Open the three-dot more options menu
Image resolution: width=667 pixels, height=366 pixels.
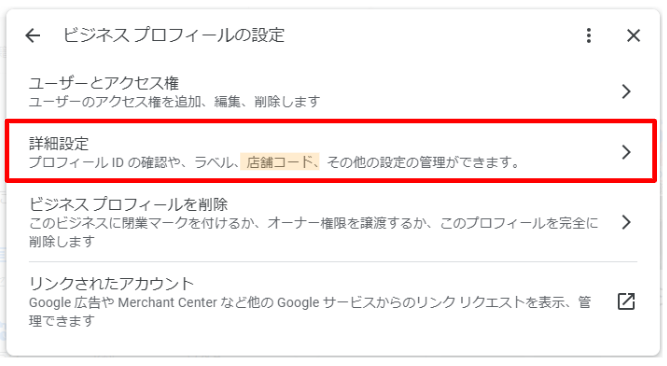pyautogui.click(x=589, y=35)
